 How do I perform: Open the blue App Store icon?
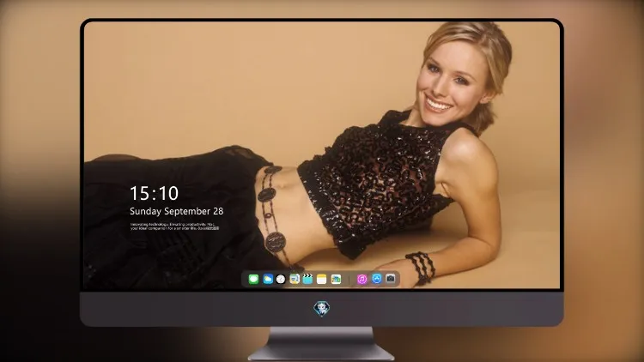[377, 279]
